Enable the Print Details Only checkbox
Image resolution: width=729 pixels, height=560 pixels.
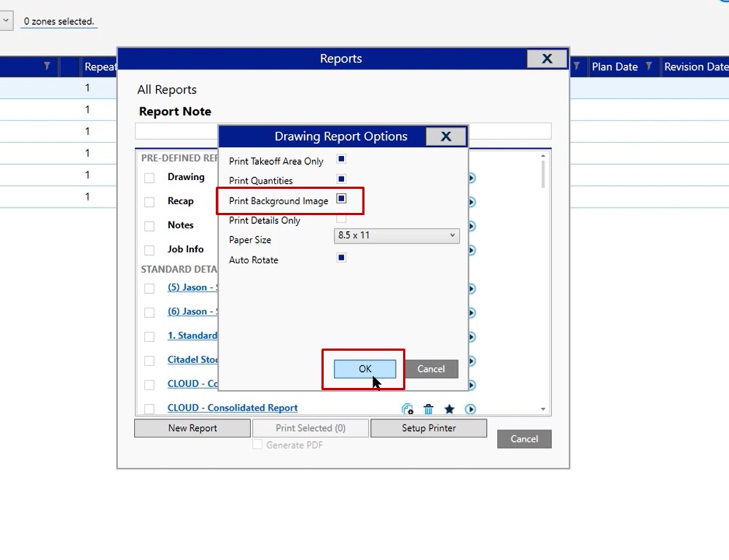[x=341, y=219]
